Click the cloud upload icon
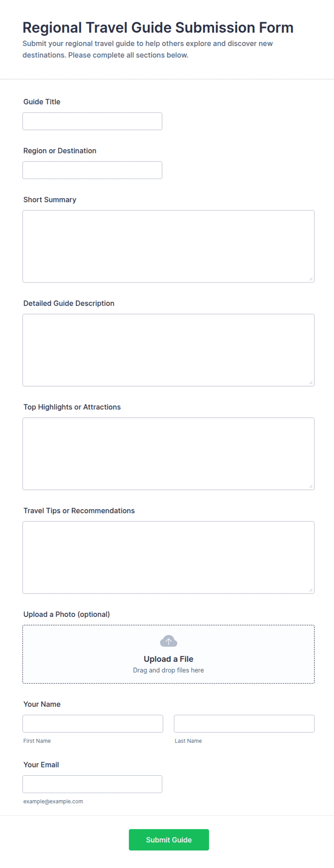Screen dimensions: 334x868 click(168, 641)
